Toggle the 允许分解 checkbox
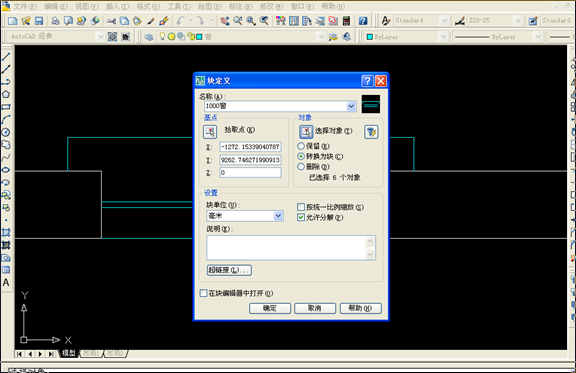The width and height of the screenshot is (576, 373). 301,217
